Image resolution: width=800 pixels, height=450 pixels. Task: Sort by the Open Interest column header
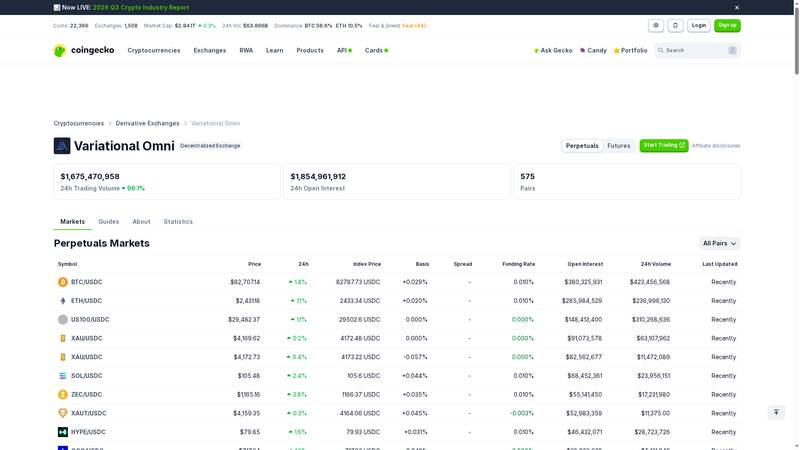(585, 264)
